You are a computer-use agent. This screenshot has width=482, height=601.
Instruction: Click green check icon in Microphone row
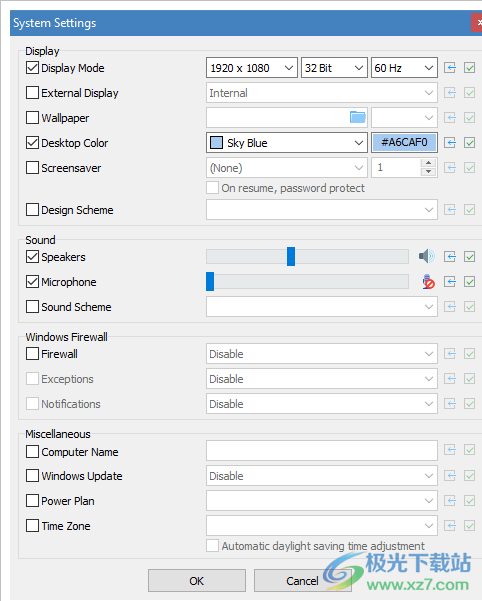click(x=469, y=282)
